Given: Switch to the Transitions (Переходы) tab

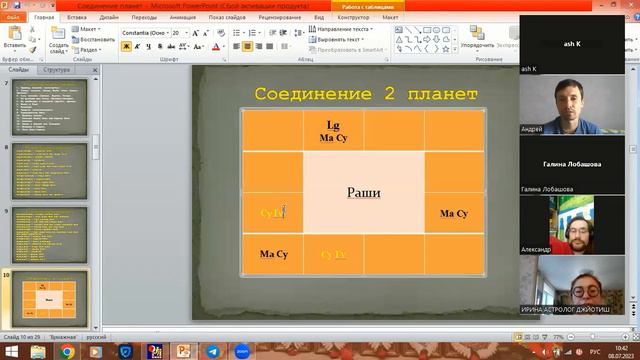Looking at the screenshot, I should tap(144, 18).
